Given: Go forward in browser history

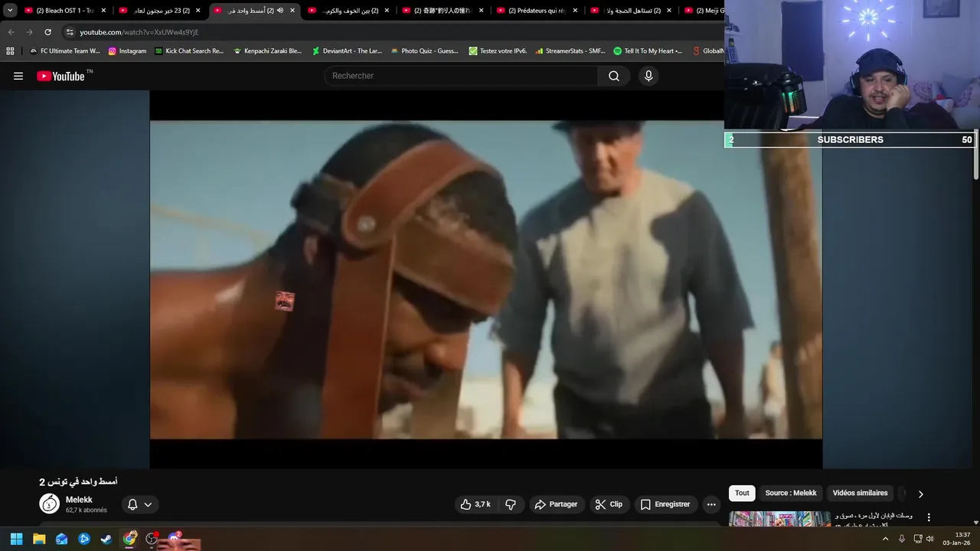Looking at the screenshot, I should tap(29, 32).
